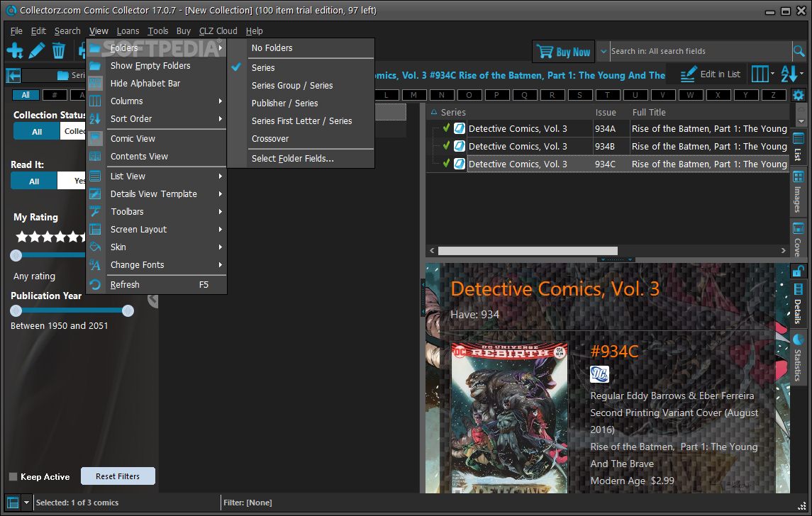812x516 pixels.
Task: Select letter Z in alphabet bar
Action: coord(774,95)
